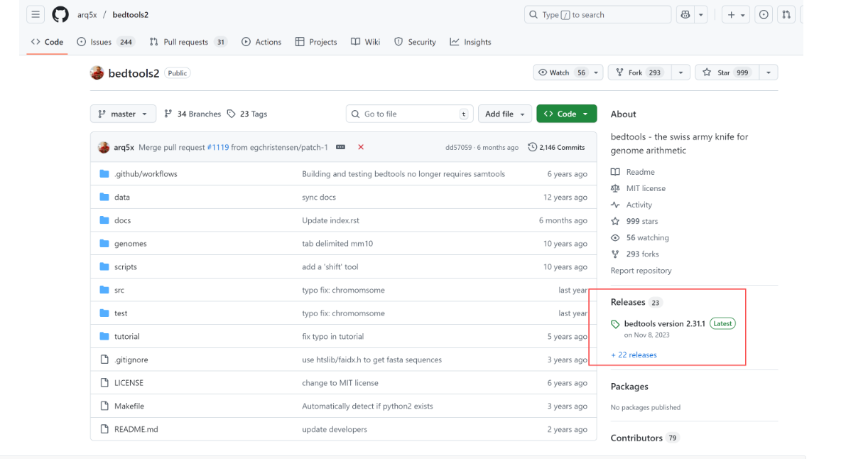Click the GitHub Octocat logo
Image resolution: width=868 pixels, height=459 pixels.
click(x=60, y=14)
